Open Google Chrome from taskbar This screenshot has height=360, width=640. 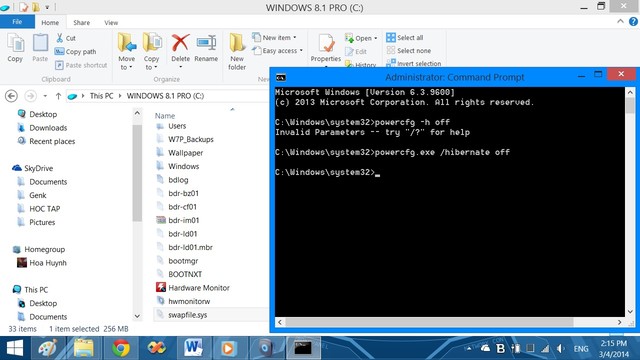click(x=121, y=348)
